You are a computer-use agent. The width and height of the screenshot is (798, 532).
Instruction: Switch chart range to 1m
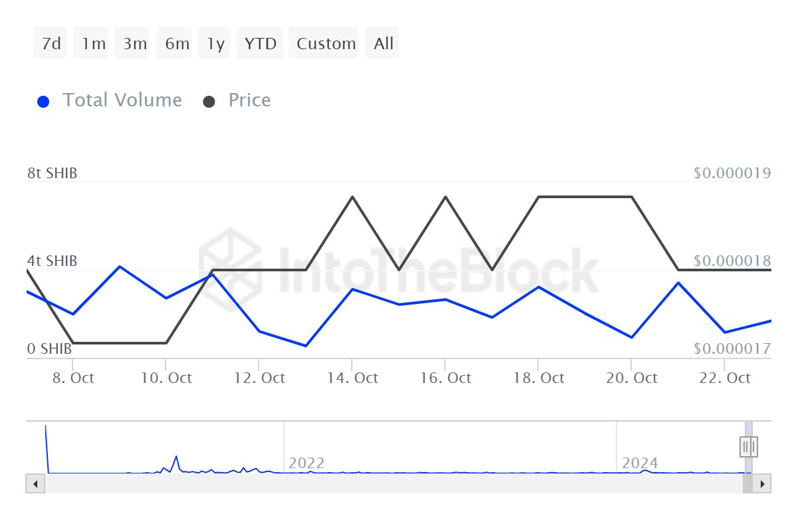pos(93,44)
